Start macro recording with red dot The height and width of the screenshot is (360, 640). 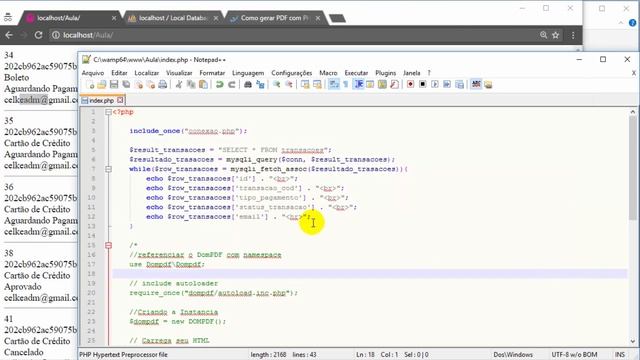point(411,84)
